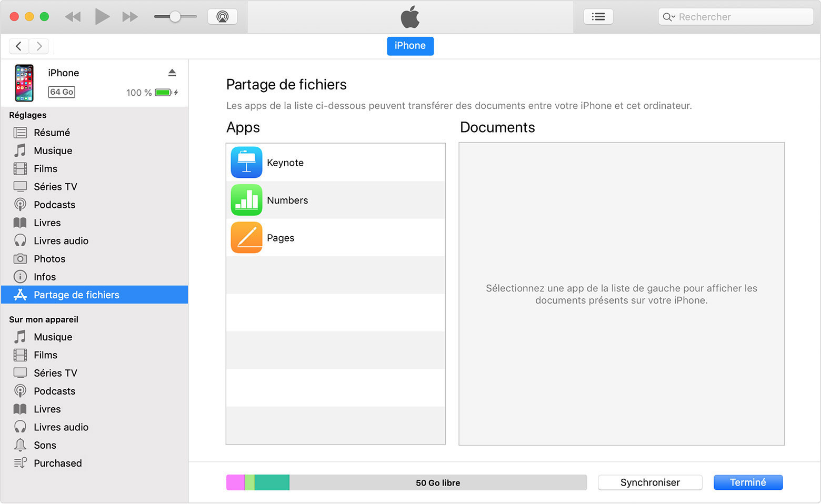Image resolution: width=821 pixels, height=504 pixels.
Task: Click the Terminé button
Action: tap(748, 482)
